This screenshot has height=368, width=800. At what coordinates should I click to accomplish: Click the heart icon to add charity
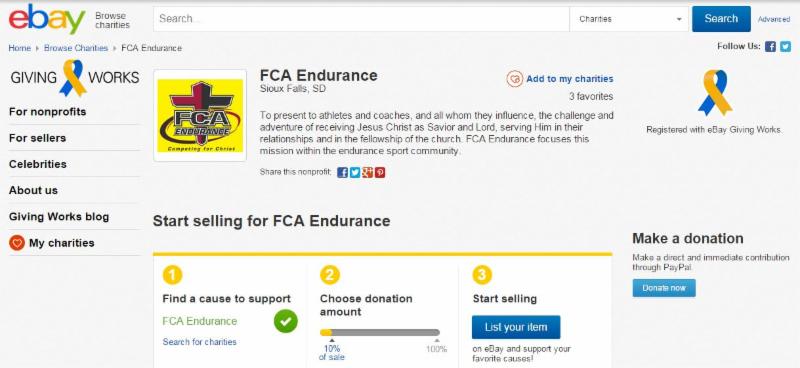pyautogui.click(x=515, y=79)
